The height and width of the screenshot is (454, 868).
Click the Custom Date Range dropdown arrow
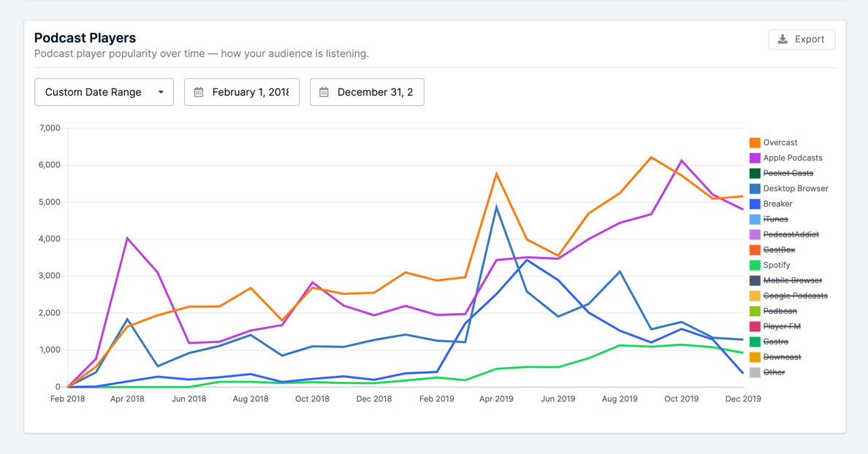coord(160,92)
